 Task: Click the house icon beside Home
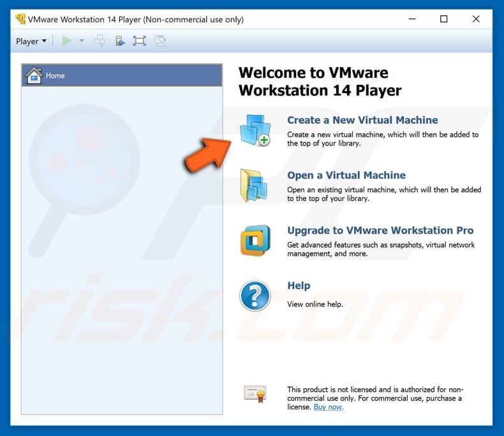point(34,75)
